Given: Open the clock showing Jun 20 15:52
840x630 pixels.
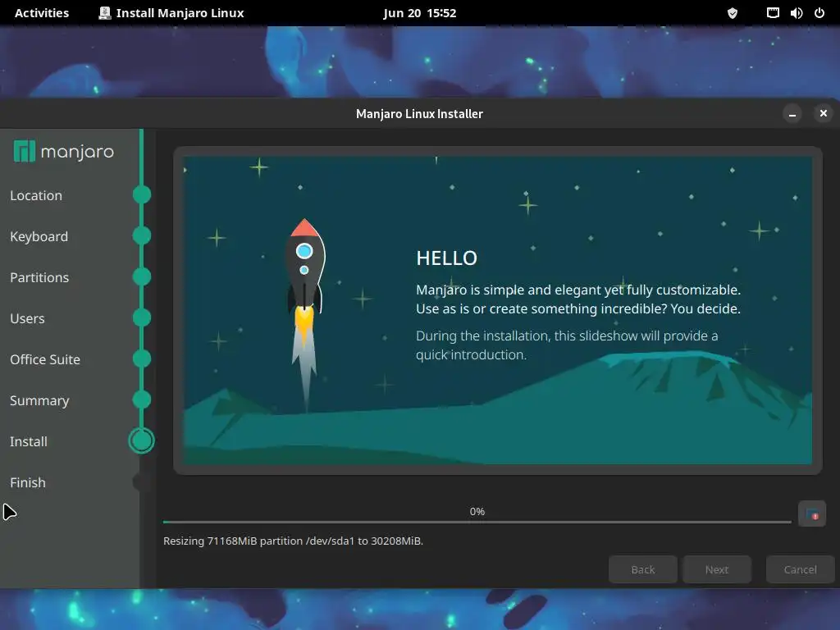Looking at the screenshot, I should click(x=419, y=13).
